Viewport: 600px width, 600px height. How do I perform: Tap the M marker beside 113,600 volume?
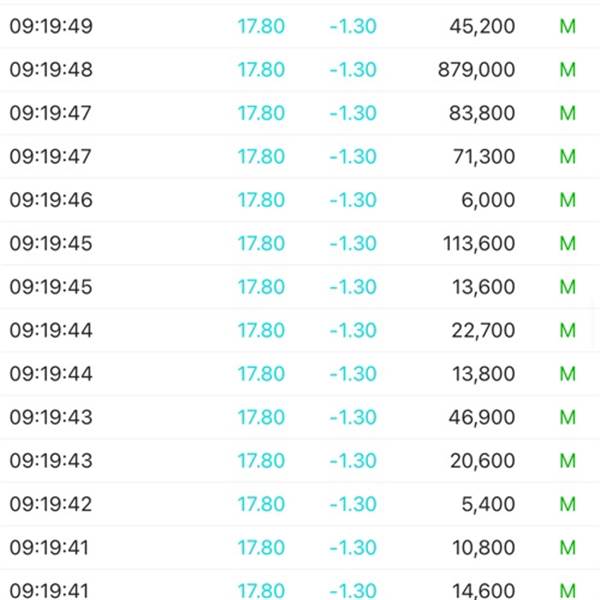(x=567, y=243)
